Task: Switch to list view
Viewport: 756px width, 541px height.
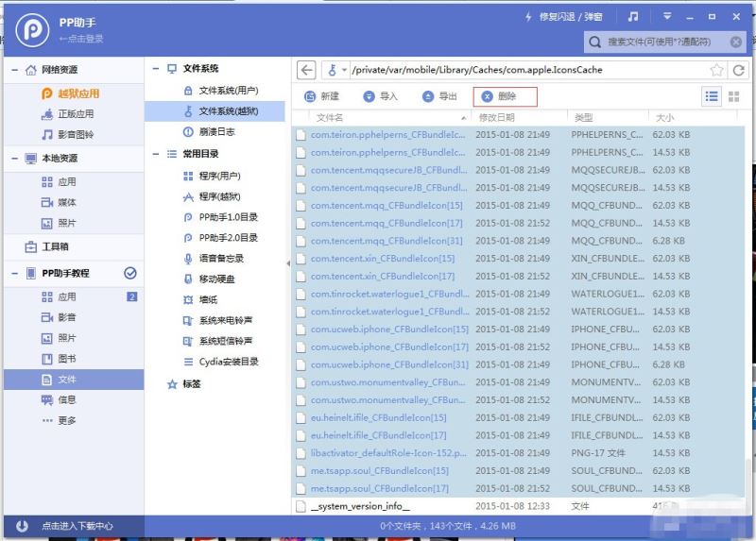Action: tap(712, 97)
